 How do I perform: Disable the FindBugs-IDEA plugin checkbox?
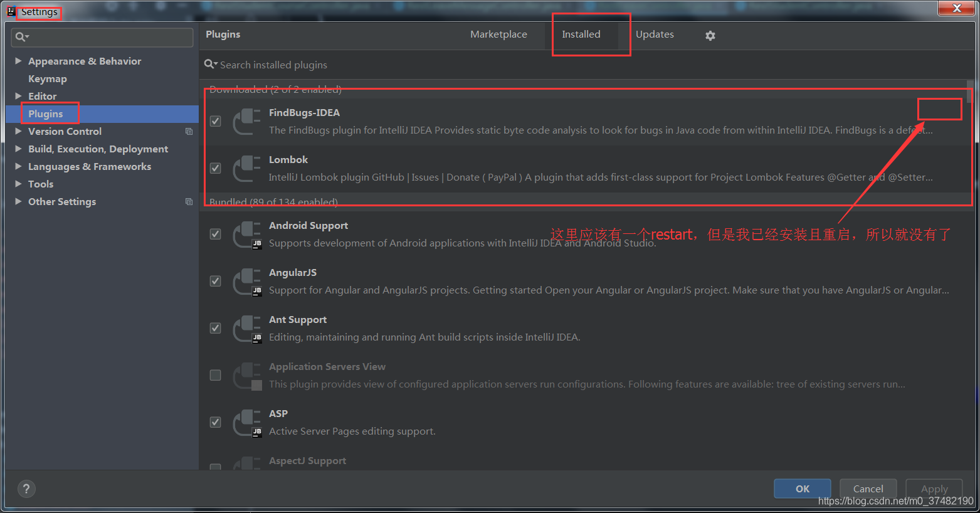click(215, 121)
